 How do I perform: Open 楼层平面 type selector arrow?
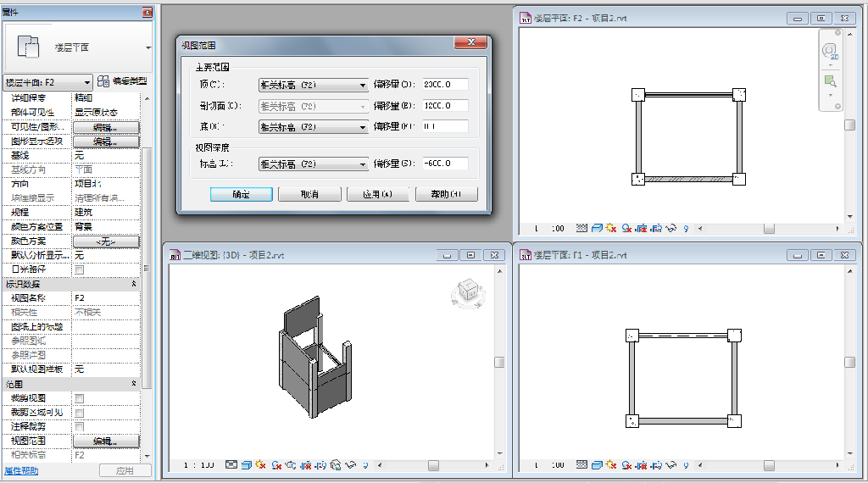click(x=147, y=47)
